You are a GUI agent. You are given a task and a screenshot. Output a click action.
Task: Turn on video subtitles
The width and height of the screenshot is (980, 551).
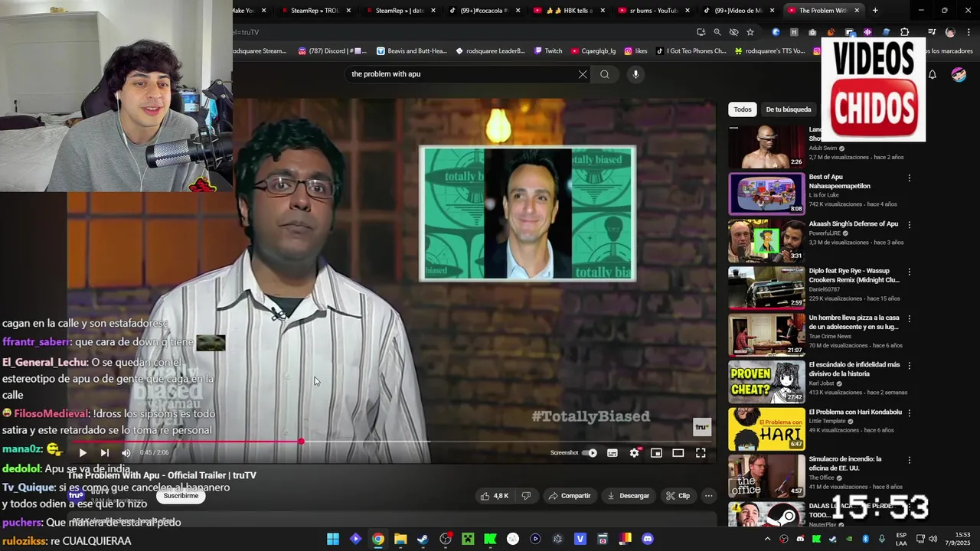(612, 453)
